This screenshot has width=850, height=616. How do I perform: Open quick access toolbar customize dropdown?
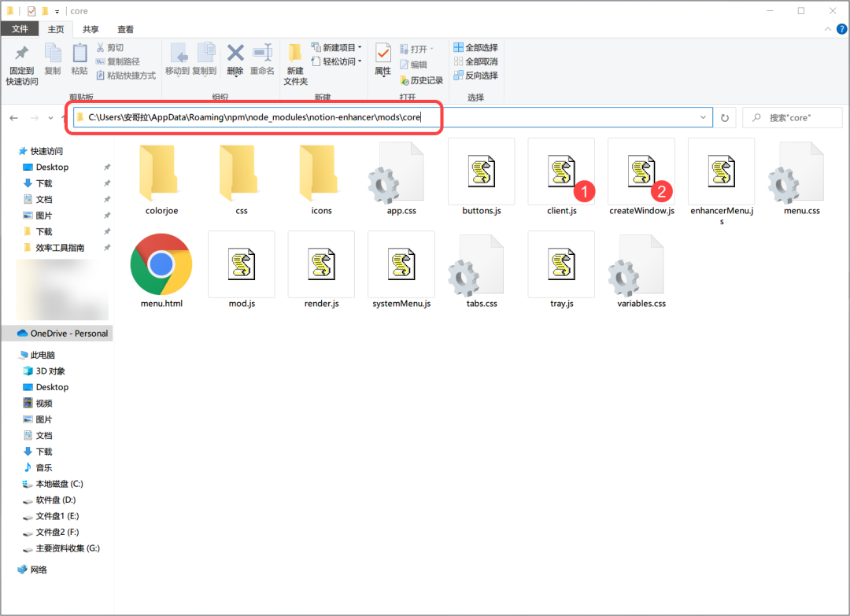click(57, 11)
